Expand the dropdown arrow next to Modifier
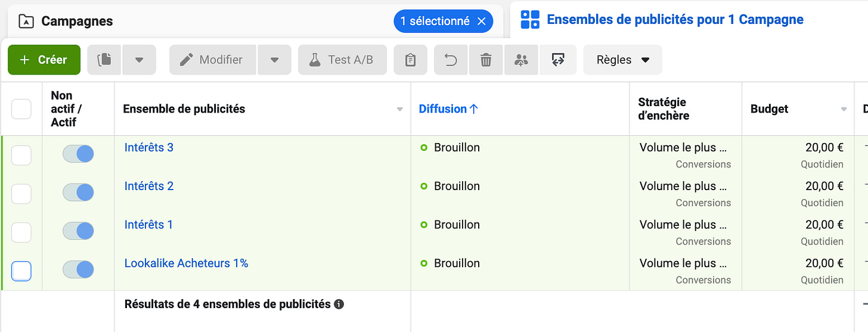 274,60
